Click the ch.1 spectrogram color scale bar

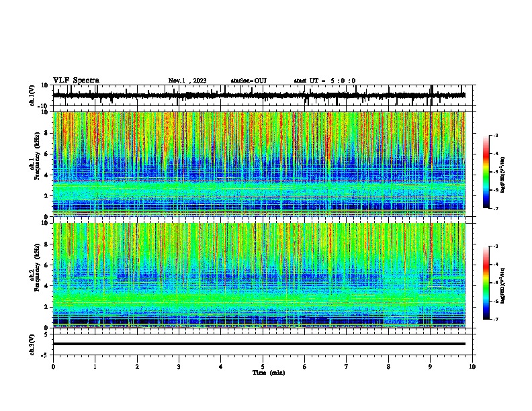tap(486, 172)
